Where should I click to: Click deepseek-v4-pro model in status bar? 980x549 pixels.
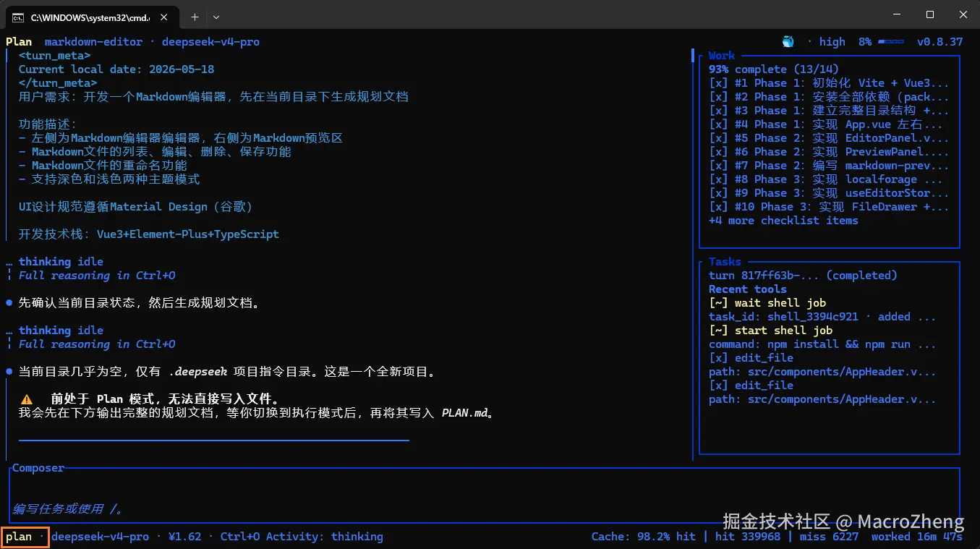pyautogui.click(x=100, y=537)
